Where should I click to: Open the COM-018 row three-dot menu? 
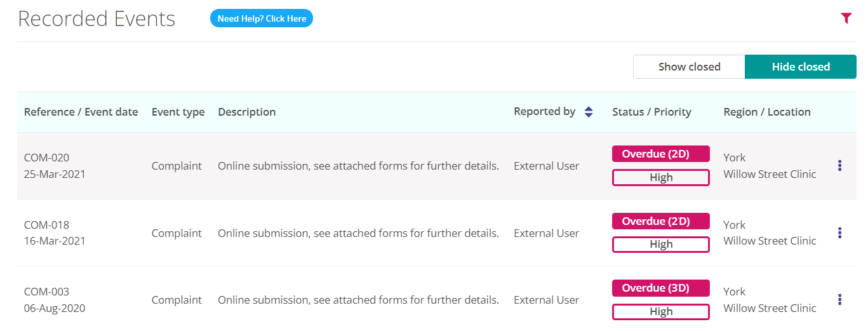point(839,233)
